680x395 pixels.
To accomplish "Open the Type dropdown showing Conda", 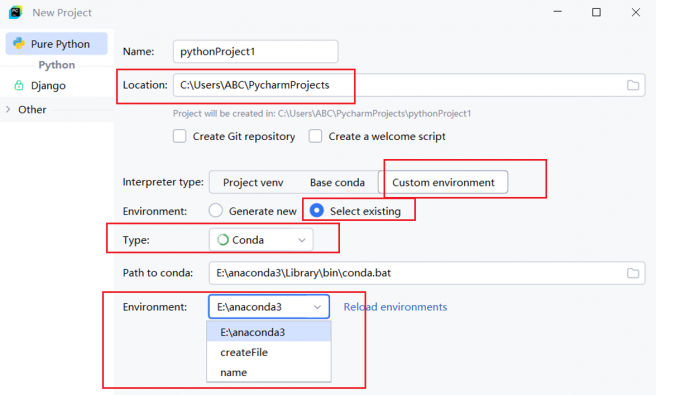I will [x=261, y=240].
